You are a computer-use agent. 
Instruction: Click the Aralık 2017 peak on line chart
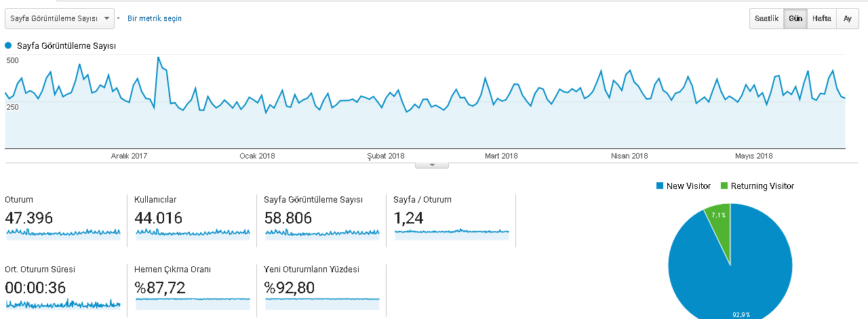pos(159,58)
